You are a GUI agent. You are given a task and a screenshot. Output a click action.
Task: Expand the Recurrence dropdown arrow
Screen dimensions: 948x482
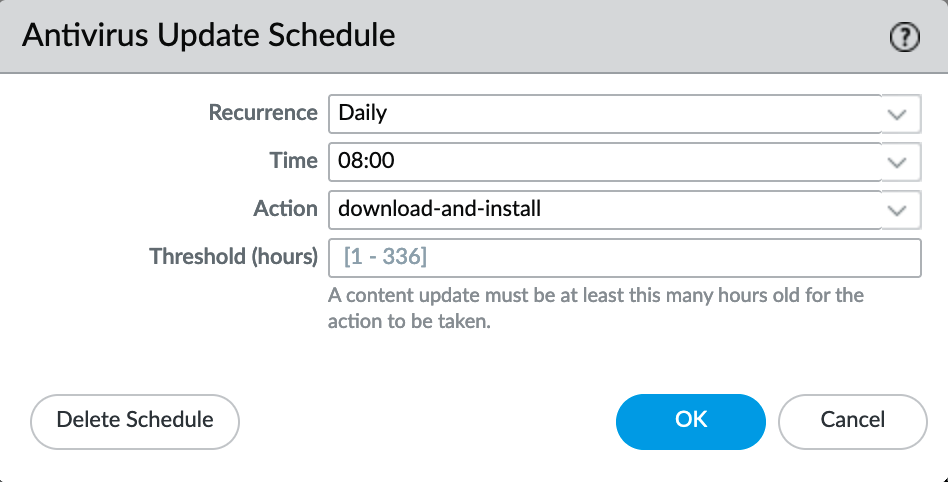coord(897,113)
